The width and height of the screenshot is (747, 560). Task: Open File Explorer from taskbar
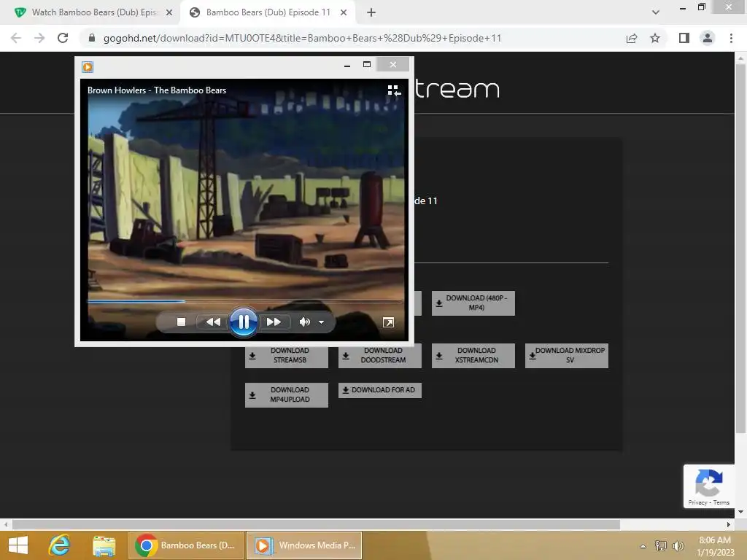pos(104,545)
